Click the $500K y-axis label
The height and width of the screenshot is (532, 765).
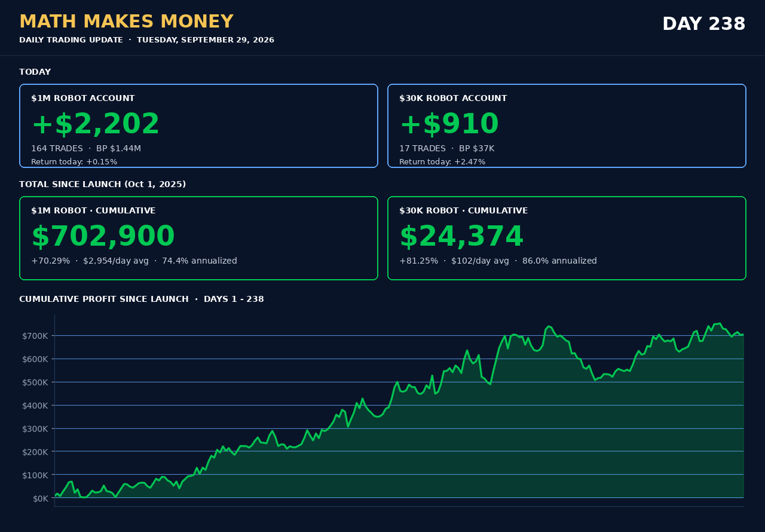36,383
